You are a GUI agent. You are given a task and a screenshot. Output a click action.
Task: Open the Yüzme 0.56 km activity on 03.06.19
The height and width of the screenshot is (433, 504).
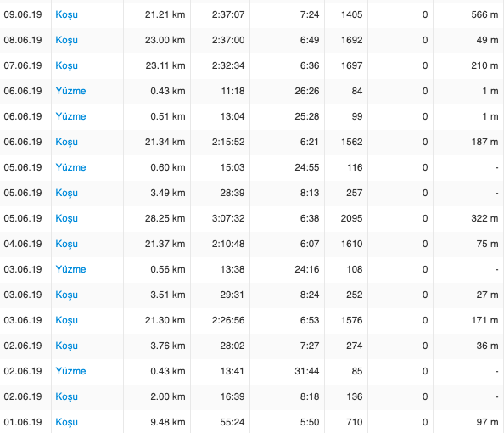(70, 269)
